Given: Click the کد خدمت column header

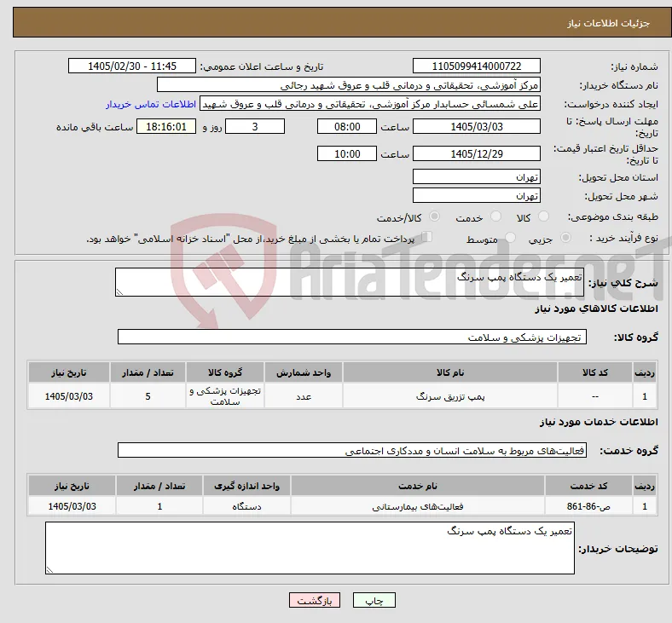Looking at the screenshot, I should click(x=589, y=486).
